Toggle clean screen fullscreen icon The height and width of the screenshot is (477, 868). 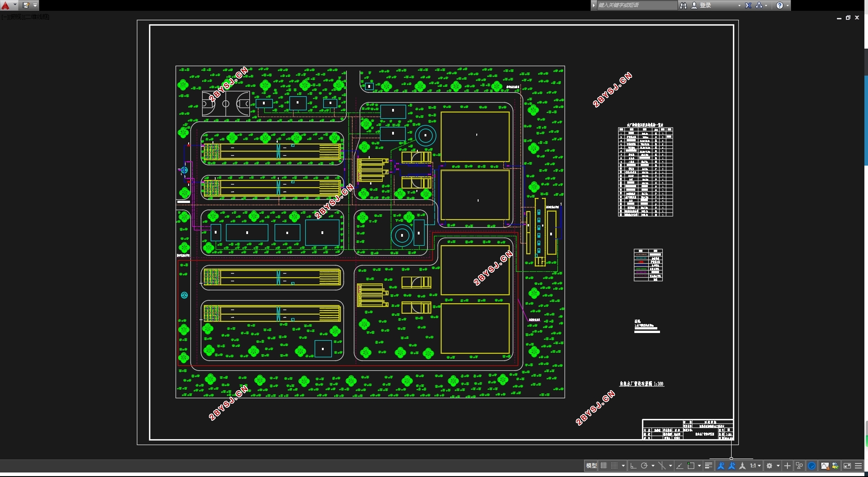tap(847, 466)
